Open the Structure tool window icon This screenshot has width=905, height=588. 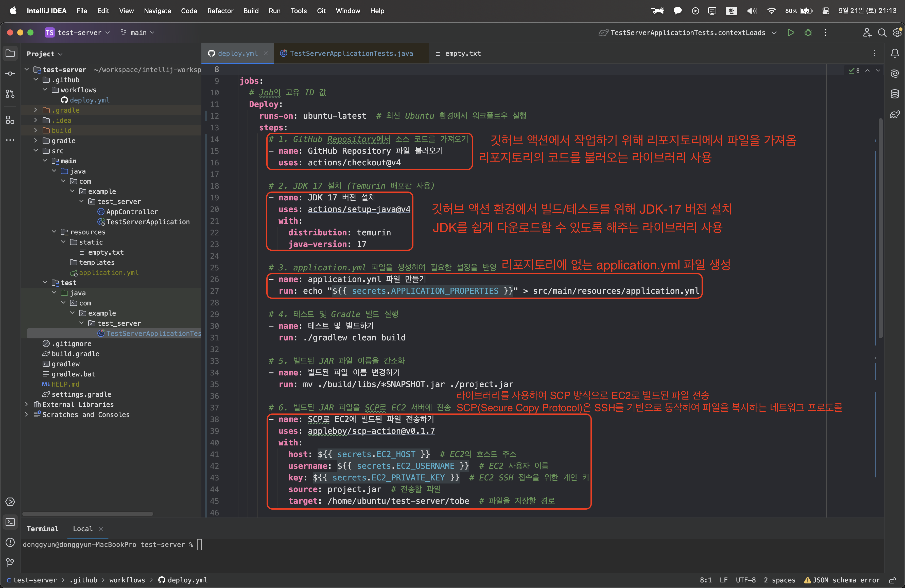(10, 120)
